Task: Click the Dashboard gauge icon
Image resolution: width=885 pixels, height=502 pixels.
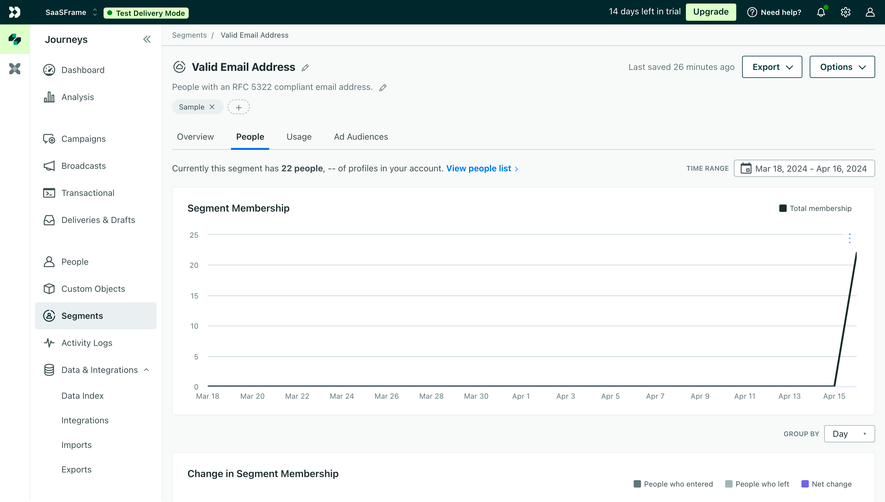Action: click(49, 70)
